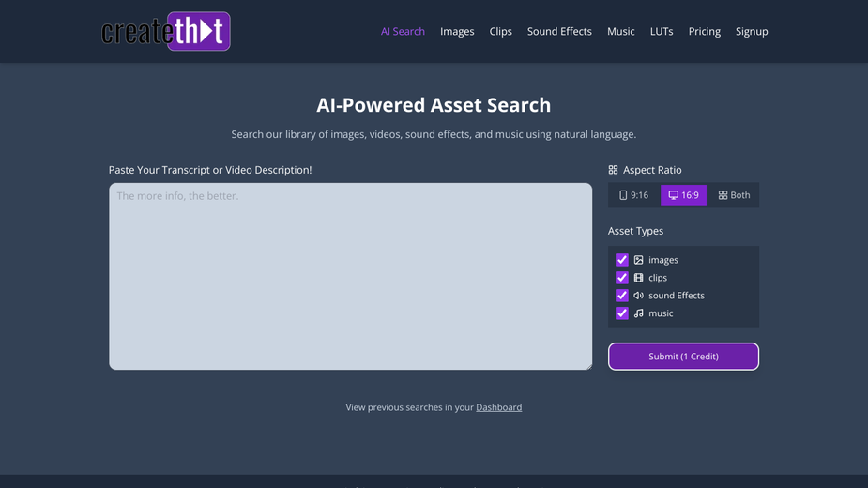Open the Music library
The height and width of the screenshot is (488, 868).
tap(620, 32)
